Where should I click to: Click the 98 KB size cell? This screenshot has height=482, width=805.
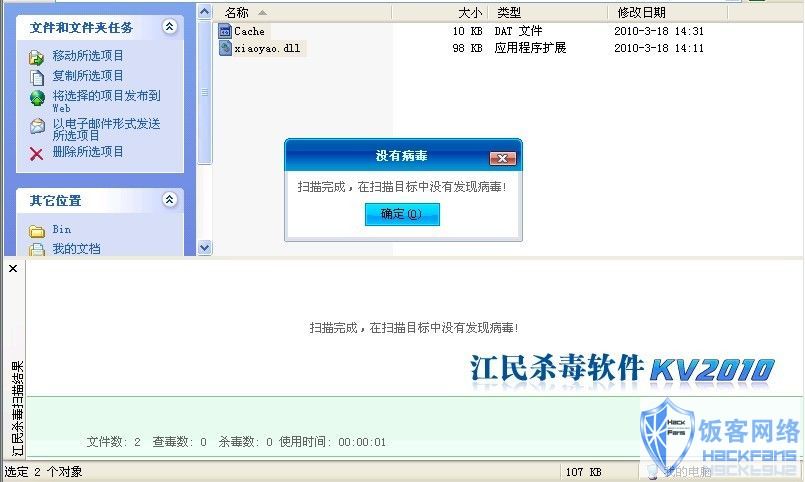tap(467, 48)
